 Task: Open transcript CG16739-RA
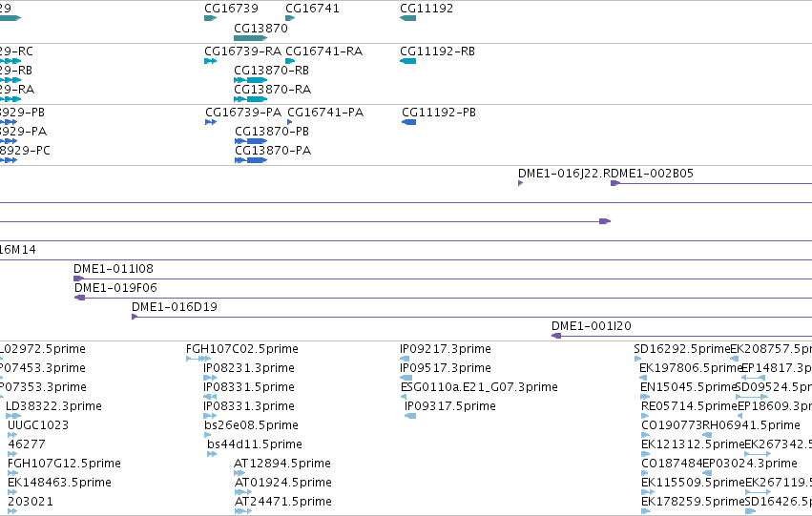point(243,52)
